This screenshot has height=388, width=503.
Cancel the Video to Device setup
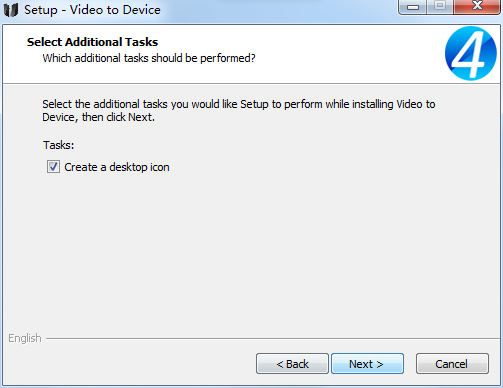click(452, 364)
